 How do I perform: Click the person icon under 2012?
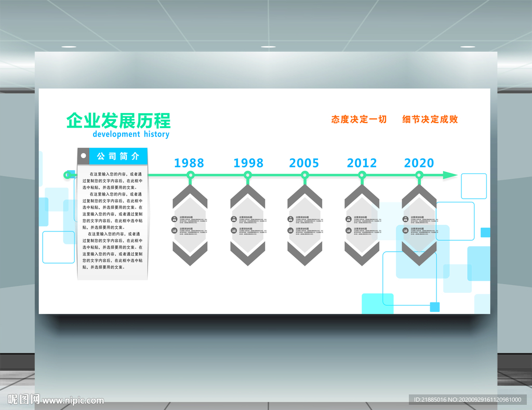[349, 219]
